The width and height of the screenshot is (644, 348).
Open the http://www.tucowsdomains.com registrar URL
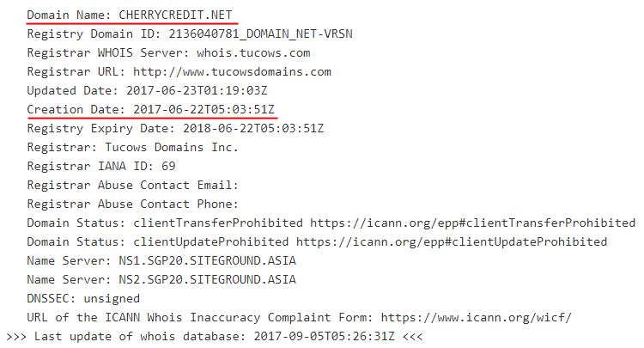pyautogui.click(x=232, y=72)
